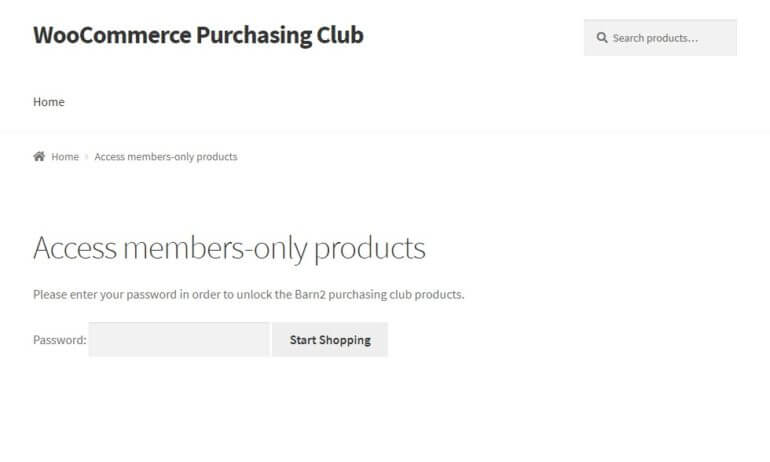Focus the Search products field
The width and height of the screenshot is (770, 462).
[x=670, y=38]
